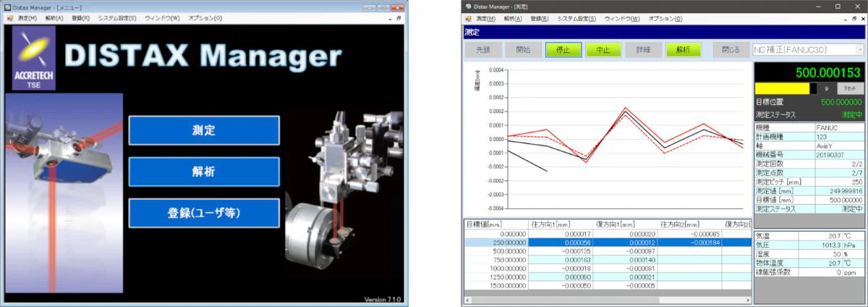Click the title bar icon of the 測定 window
Viewport: 868px width, 307px height.
[467, 6]
